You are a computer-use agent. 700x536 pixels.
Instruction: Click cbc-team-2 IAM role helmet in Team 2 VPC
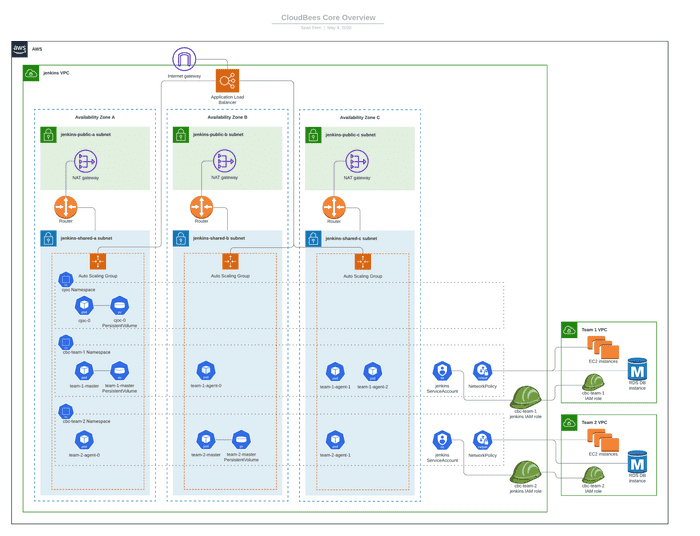(593, 475)
